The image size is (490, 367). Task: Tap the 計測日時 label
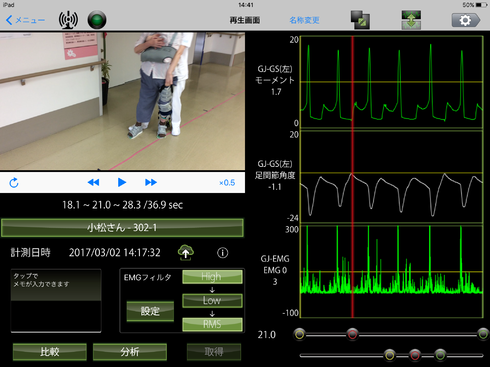click(31, 253)
